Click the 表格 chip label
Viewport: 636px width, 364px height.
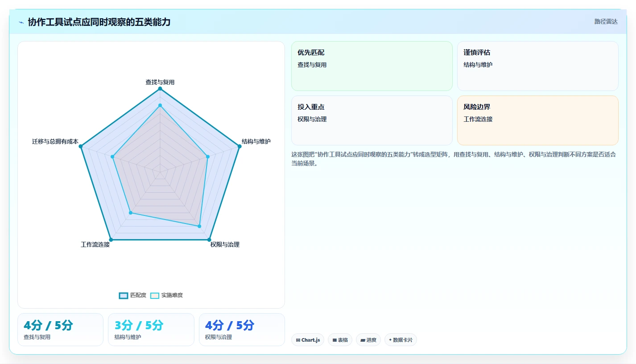(x=343, y=340)
